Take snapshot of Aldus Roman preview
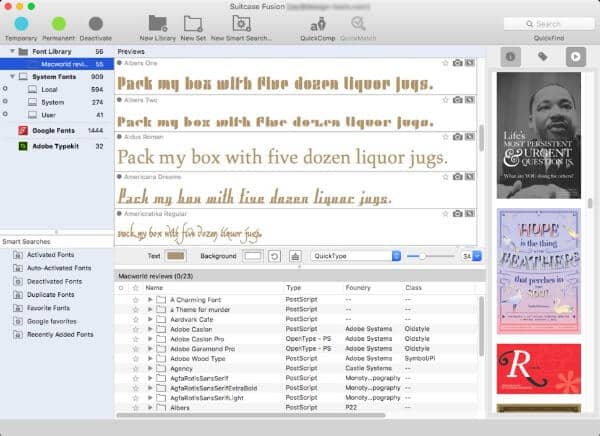Image resolution: width=600 pixels, height=436 pixels. (457, 137)
